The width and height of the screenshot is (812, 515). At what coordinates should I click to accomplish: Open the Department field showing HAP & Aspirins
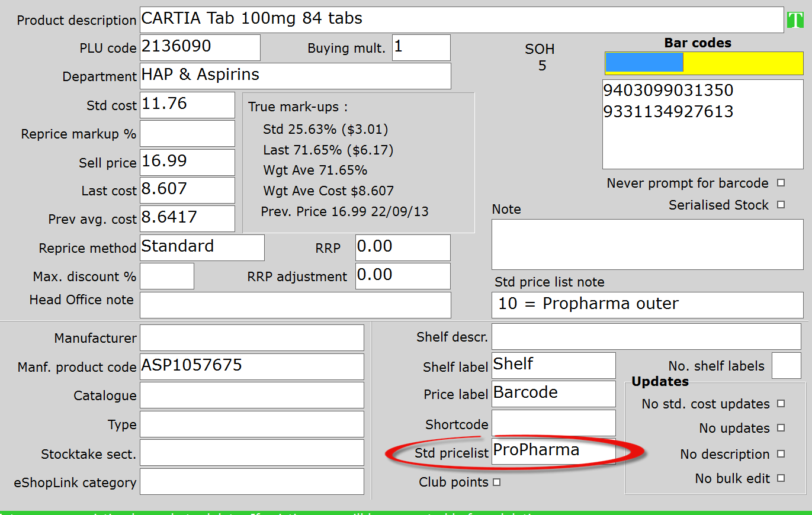click(295, 76)
